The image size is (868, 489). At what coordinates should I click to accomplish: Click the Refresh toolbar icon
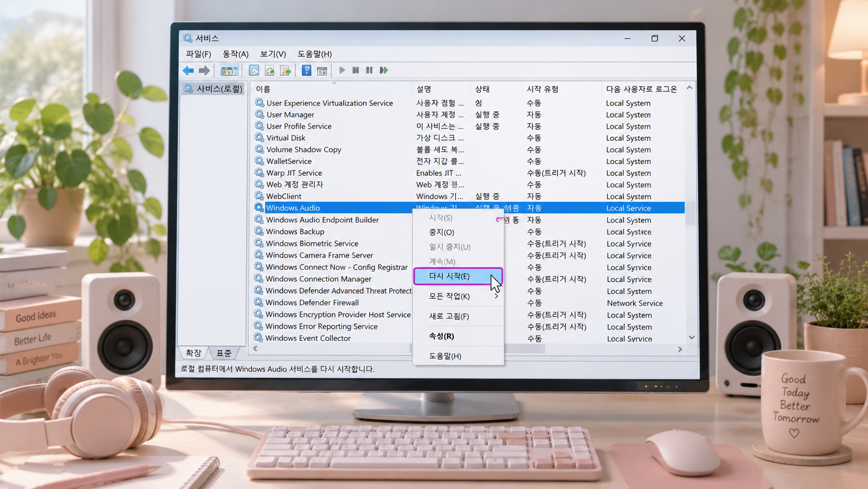pos(269,70)
